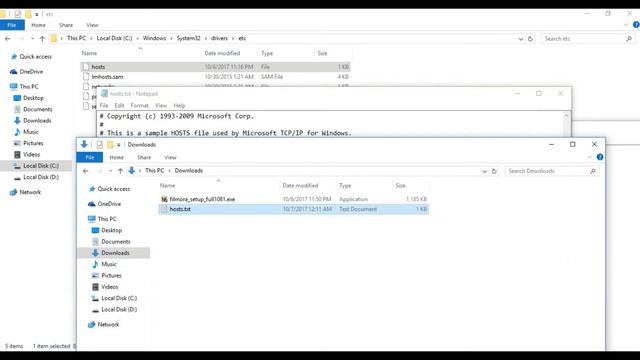Image resolution: width=640 pixels, height=360 pixels.
Task: Expand Downloads address bar history dropdown
Action: tap(484, 171)
